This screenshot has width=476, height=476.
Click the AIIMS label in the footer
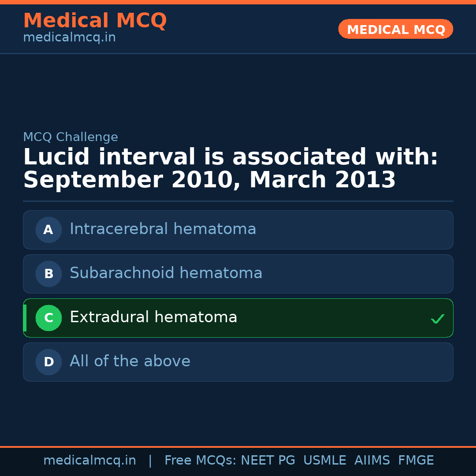point(372,461)
